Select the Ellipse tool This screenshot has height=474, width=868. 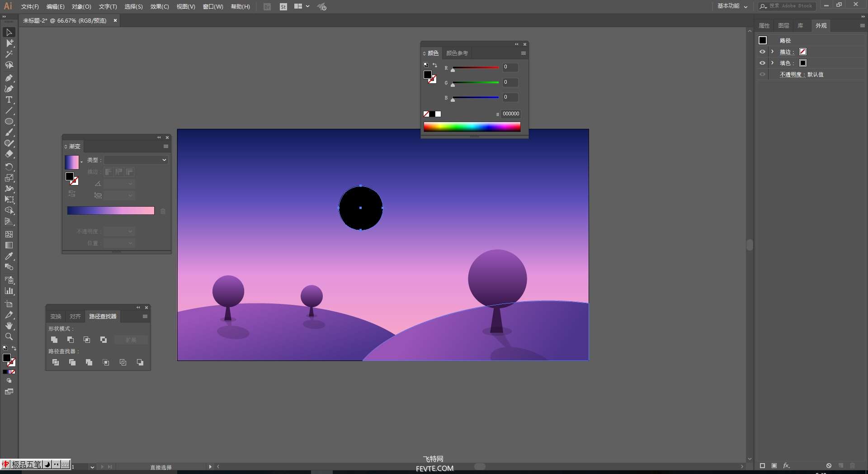click(9, 122)
